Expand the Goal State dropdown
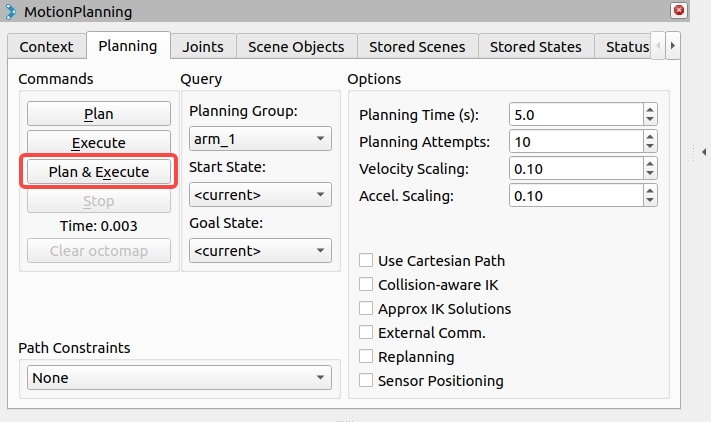The height and width of the screenshot is (422, 711). coord(260,251)
